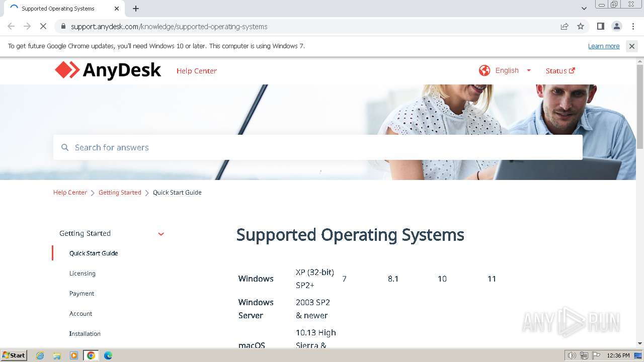Click the browser Forward arrow
The height and width of the screenshot is (362, 644).
point(27,27)
